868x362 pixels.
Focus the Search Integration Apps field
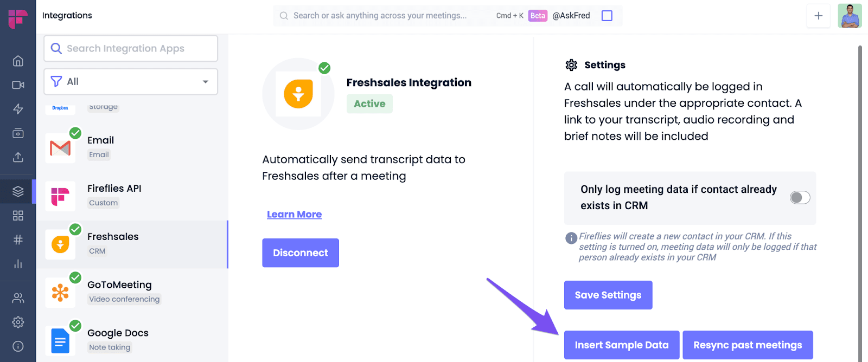click(131, 48)
